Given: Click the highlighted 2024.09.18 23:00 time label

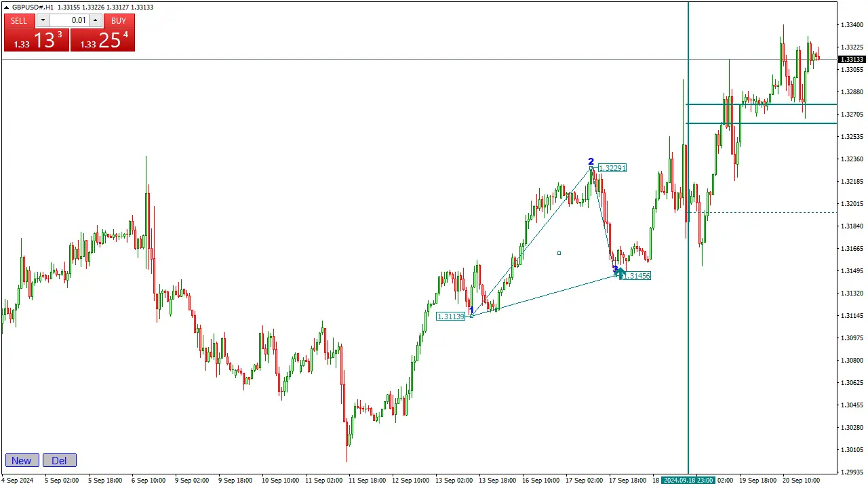Looking at the screenshot, I should click(x=688, y=481).
